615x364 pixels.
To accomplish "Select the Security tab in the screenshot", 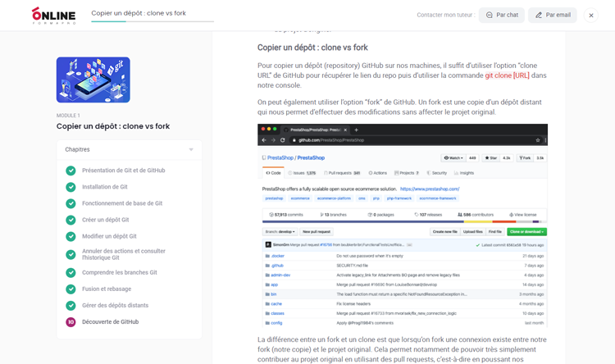I will click(436, 173).
